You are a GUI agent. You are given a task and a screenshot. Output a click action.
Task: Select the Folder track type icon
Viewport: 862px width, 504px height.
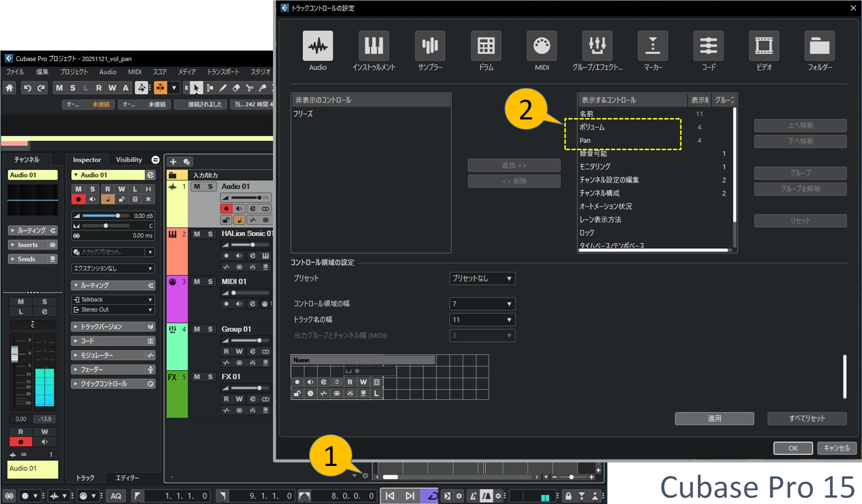tap(819, 46)
